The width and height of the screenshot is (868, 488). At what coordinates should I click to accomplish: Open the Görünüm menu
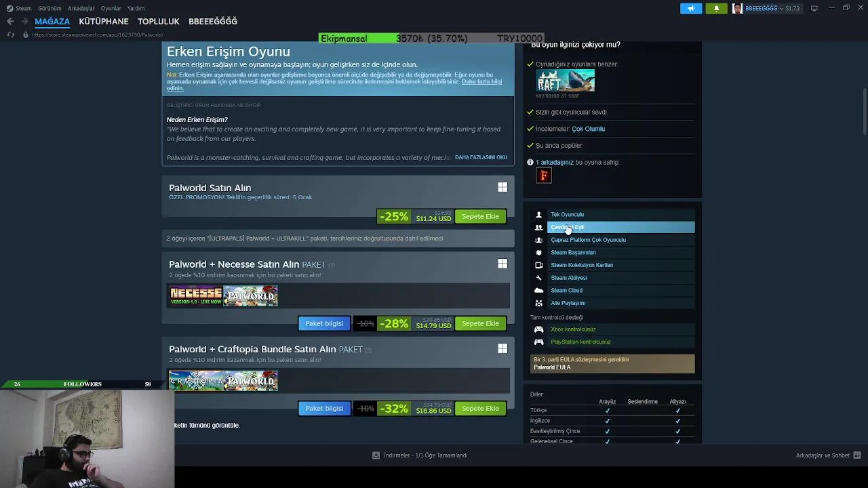(x=50, y=8)
